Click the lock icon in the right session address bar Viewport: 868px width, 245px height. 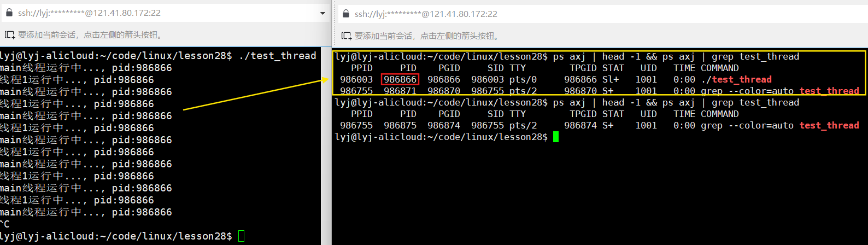pyautogui.click(x=346, y=14)
